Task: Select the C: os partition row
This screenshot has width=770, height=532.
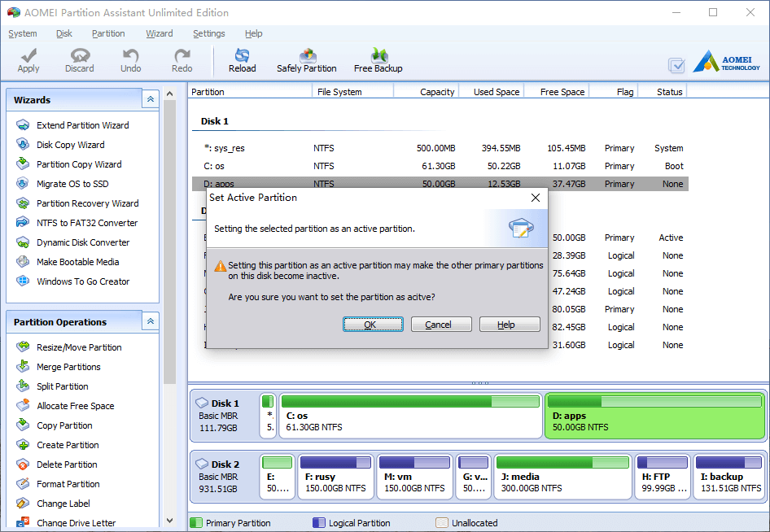Action: 440,166
